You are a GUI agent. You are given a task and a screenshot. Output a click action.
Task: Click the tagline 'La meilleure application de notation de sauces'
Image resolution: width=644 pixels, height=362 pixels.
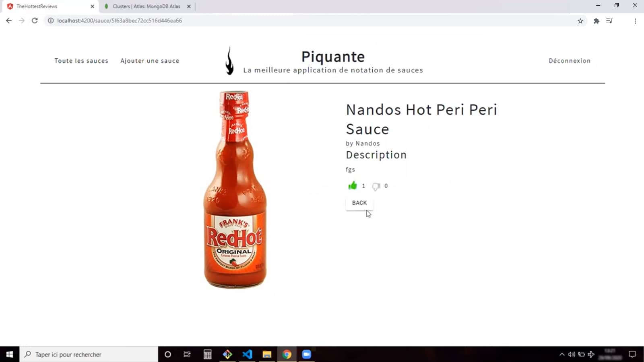pos(333,70)
